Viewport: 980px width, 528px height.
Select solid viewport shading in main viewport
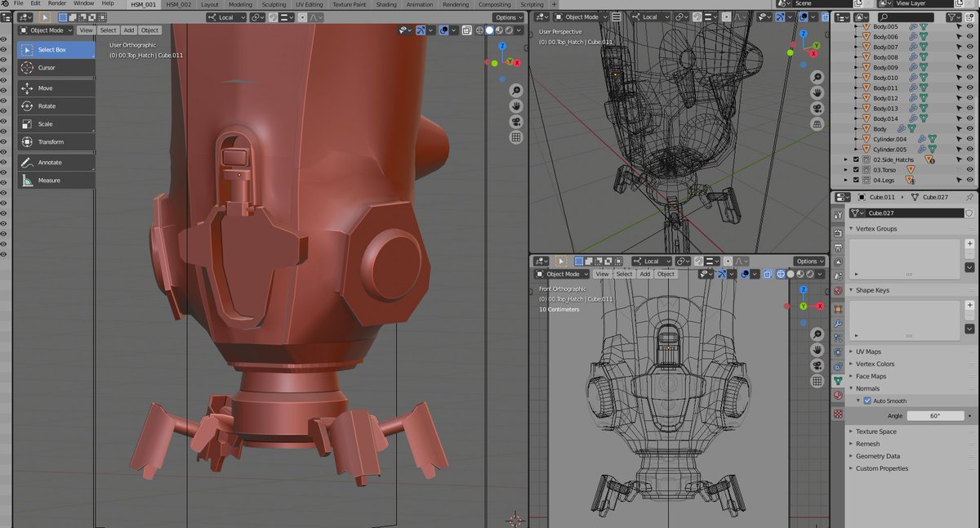pos(489,30)
